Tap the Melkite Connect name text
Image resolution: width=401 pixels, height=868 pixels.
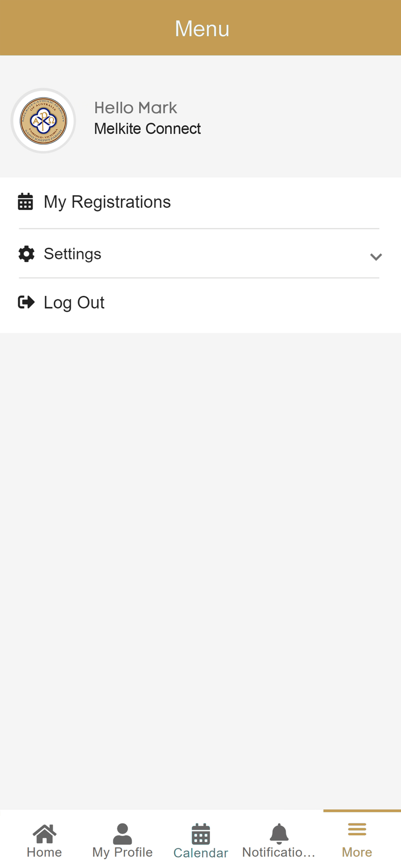[148, 129]
